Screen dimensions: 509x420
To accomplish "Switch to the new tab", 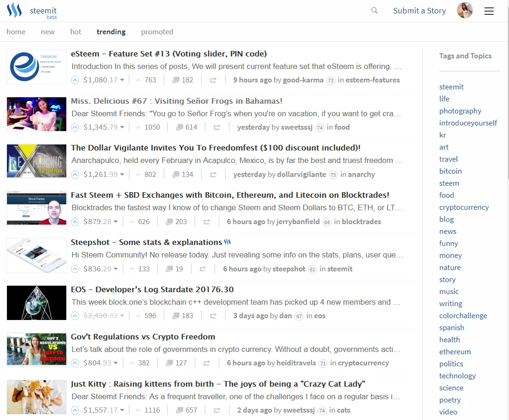I will click(x=48, y=32).
